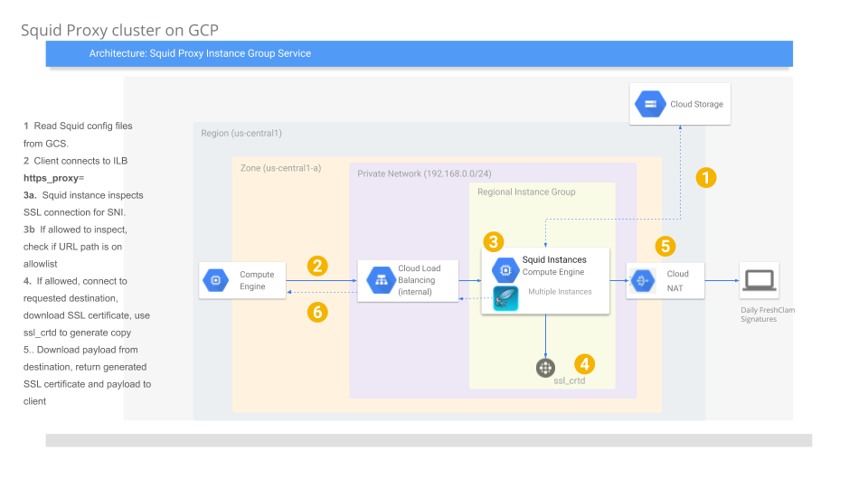Screen dimensions: 868x488
Task: Click the 'https_proxy=' bold text
Action: point(53,178)
